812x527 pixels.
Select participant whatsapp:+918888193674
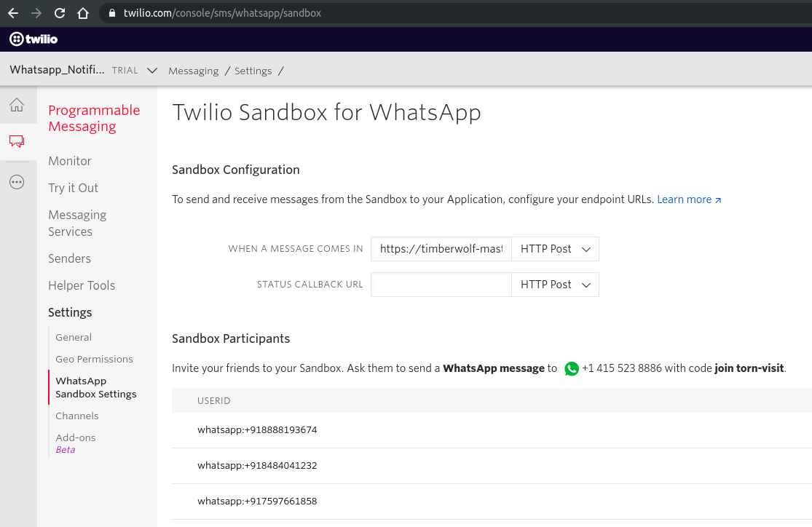257,429
